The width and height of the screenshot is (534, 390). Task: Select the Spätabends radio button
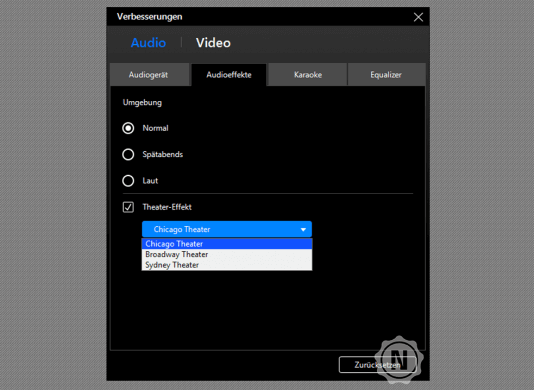click(128, 154)
